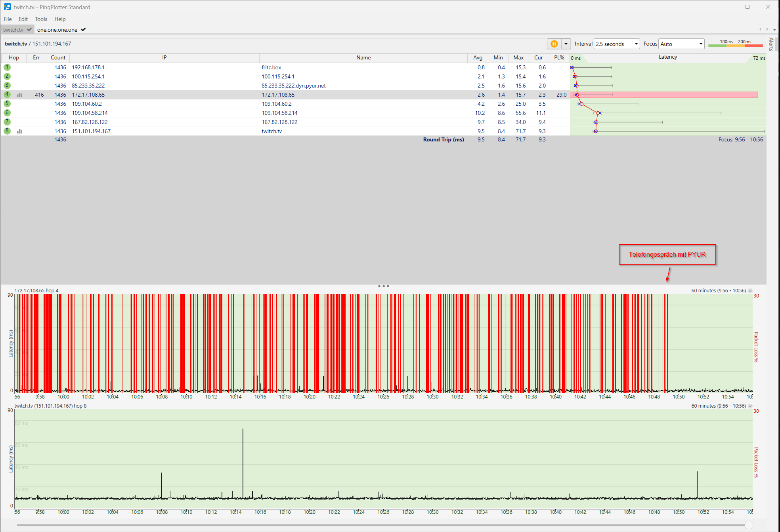The height and width of the screenshot is (532, 780).
Task: Toggle the graph icon for hop 8
Action: click(x=20, y=132)
